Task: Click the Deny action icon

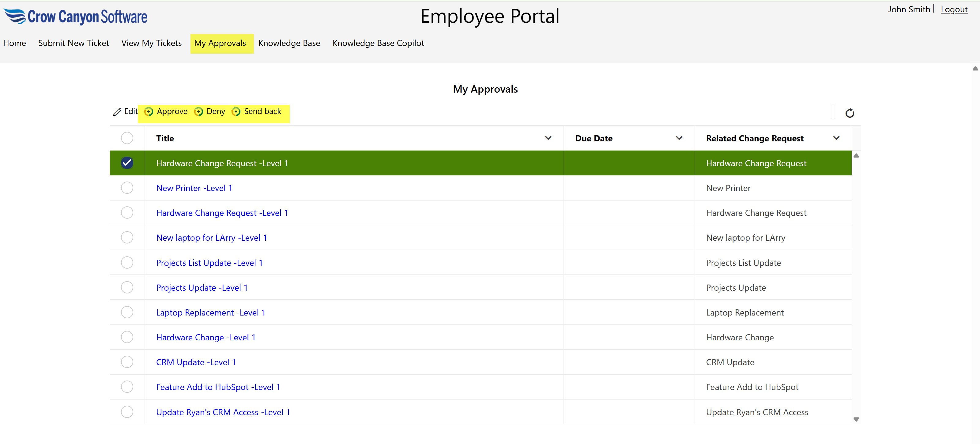Action: tap(199, 112)
